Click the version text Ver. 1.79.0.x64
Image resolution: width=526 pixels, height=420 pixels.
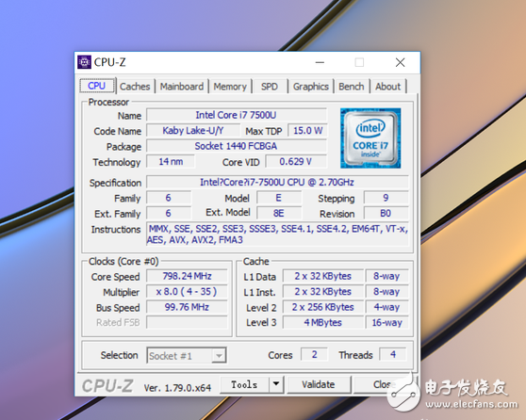point(177,388)
